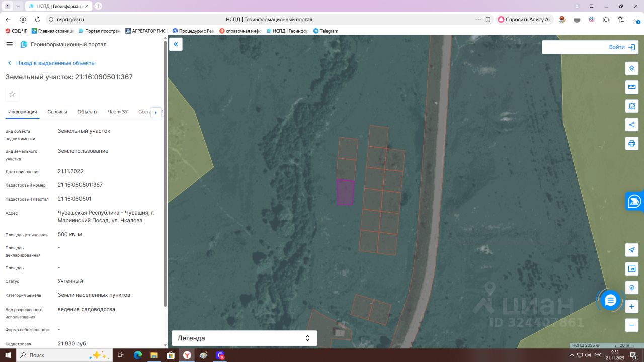Viewport: 644px width, 362px height.
Task: Go back in browser history
Action: coord(8,19)
